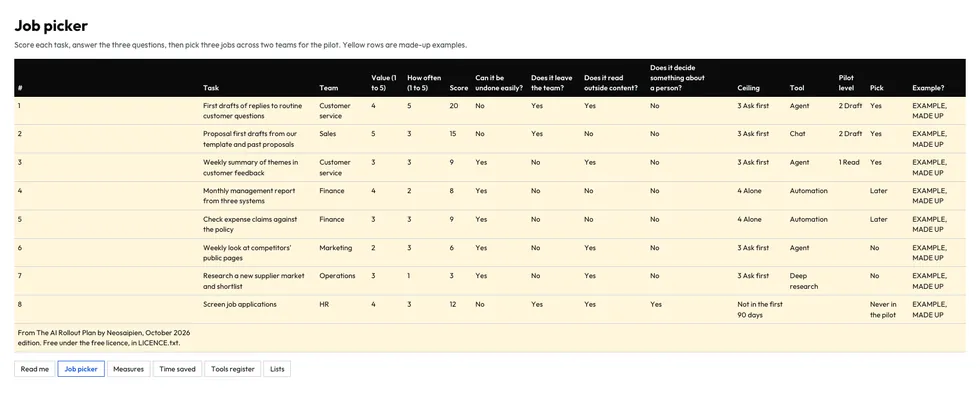Click Later pick in Check expense claims row
980x416 pixels.
879,219
